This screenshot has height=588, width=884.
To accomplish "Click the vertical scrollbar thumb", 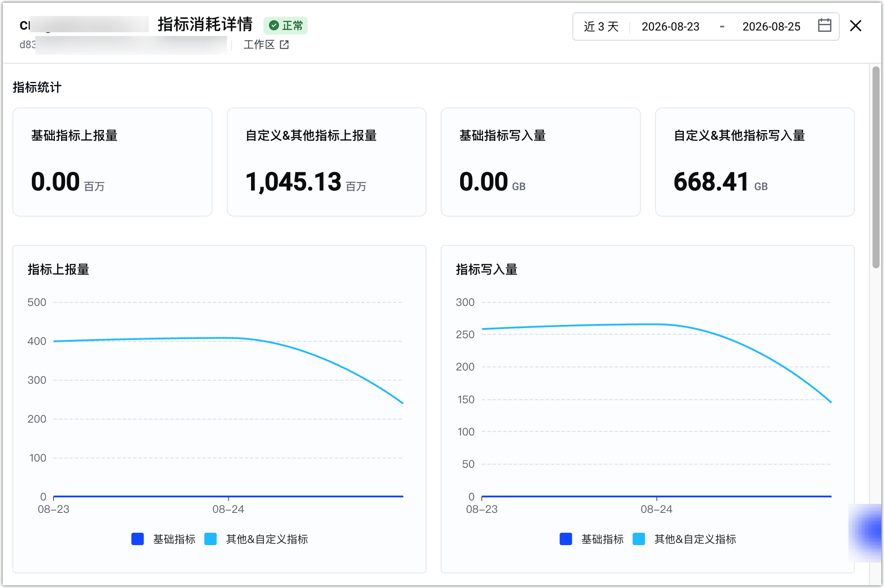I will pyautogui.click(x=876, y=167).
